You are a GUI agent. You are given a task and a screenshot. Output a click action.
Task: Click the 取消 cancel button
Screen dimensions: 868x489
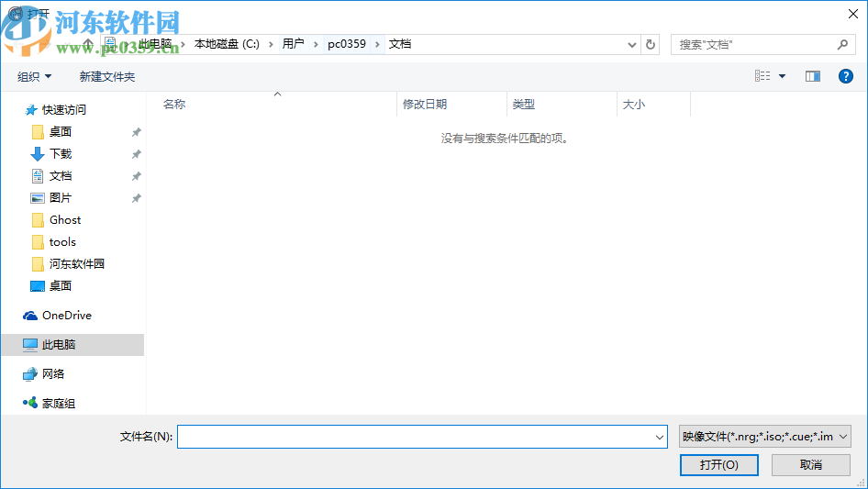[811, 464]
